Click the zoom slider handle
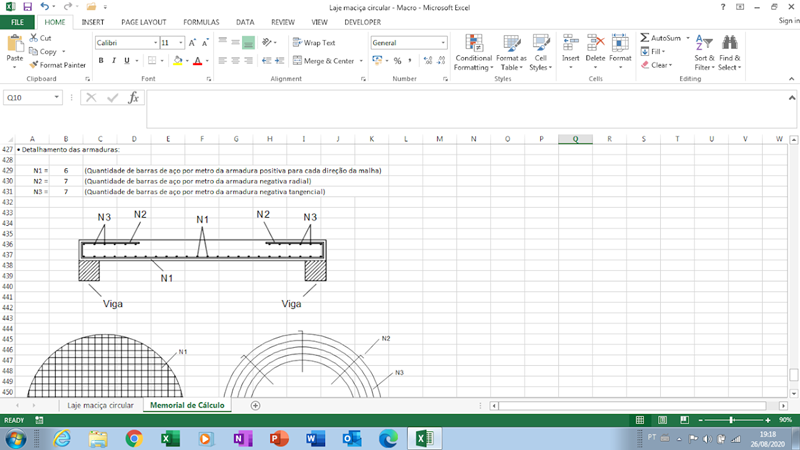 [731, 420]
